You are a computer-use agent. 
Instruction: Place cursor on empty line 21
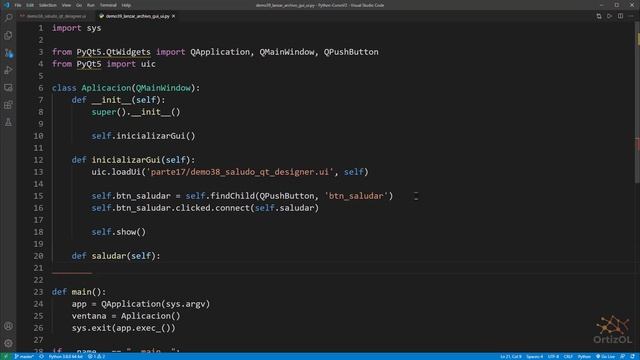343,268
